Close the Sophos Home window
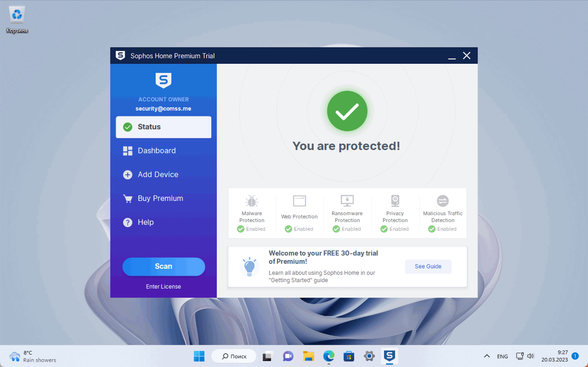 click(466, 56)
